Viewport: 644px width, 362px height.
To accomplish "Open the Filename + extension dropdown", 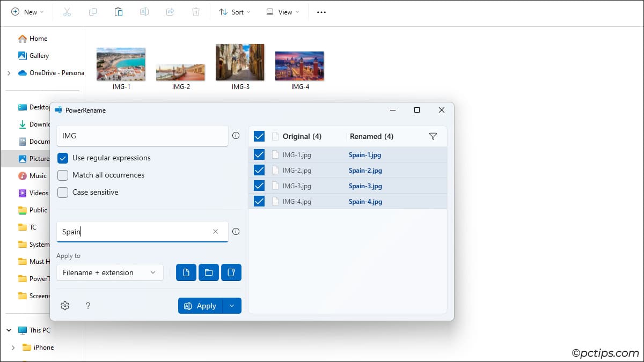I will click(x=109, y=272).
